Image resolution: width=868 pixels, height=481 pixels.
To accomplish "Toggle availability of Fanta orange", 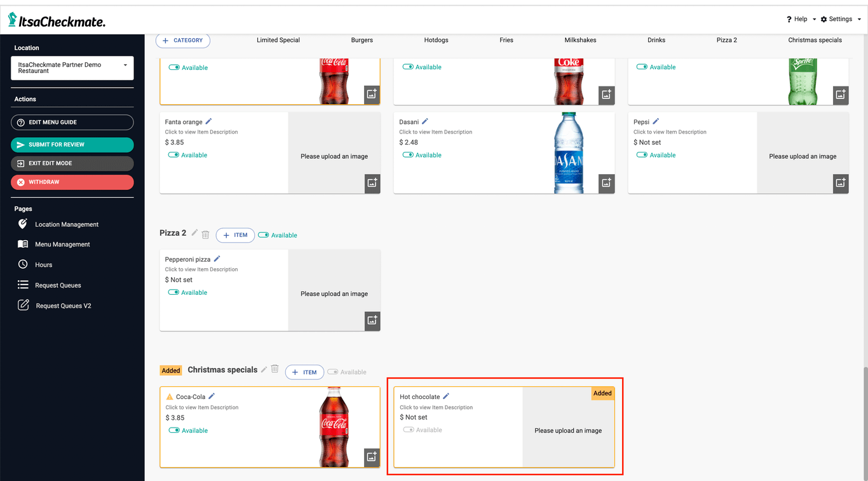I will [173, 155].
